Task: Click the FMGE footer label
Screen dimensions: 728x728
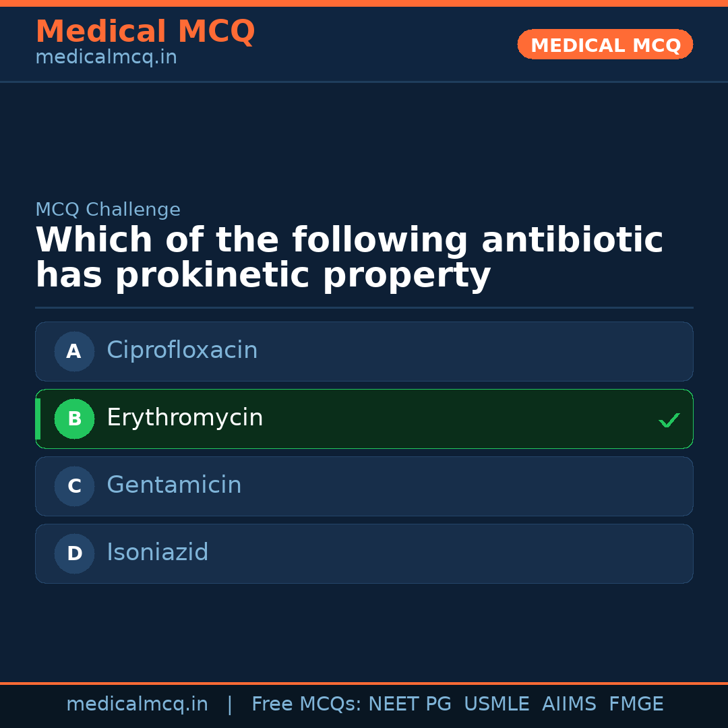Action: pos(636,704)
